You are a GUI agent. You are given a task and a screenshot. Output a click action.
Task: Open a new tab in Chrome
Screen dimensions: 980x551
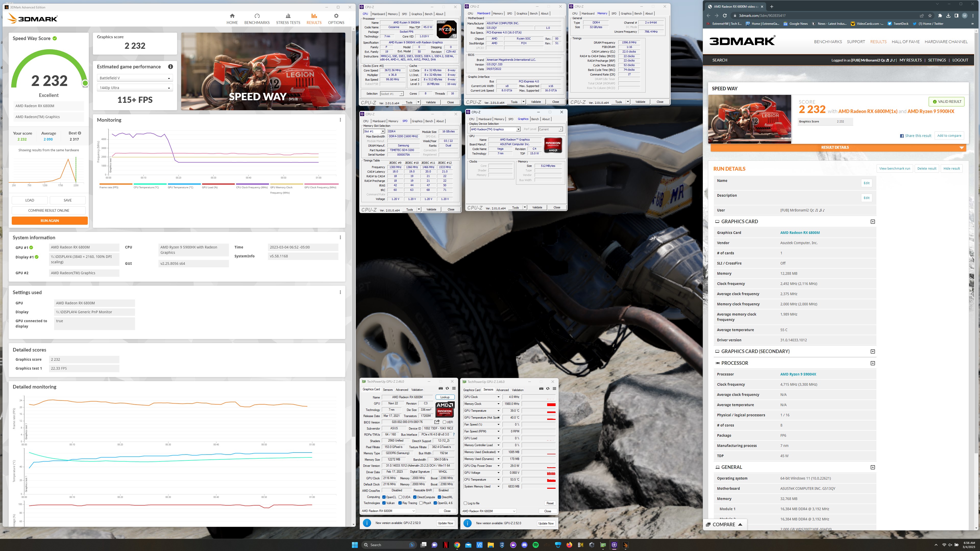[x=771, y=6]
